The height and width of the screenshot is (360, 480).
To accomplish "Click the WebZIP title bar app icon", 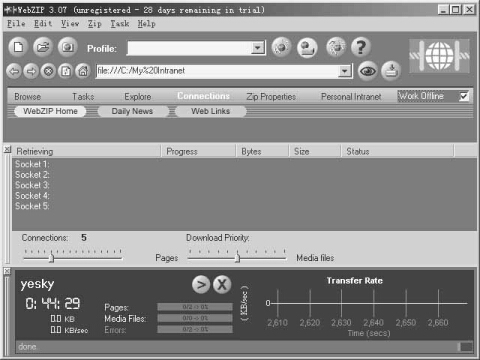I will (x=10, y=10).
